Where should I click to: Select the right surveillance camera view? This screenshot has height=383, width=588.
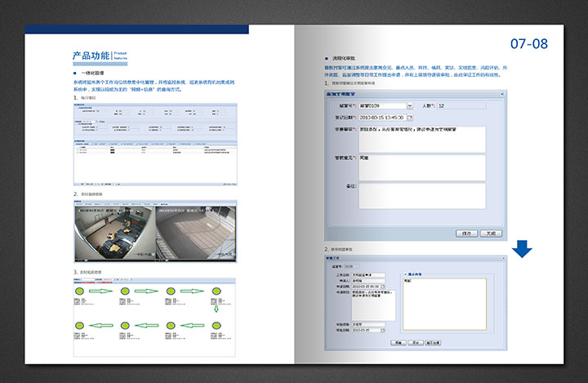click(195, 233)
